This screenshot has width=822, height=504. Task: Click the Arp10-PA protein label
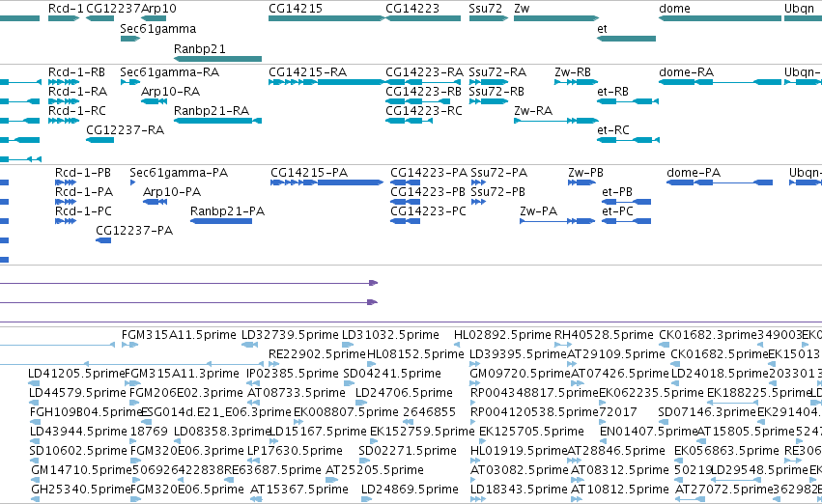coord(172,192)
